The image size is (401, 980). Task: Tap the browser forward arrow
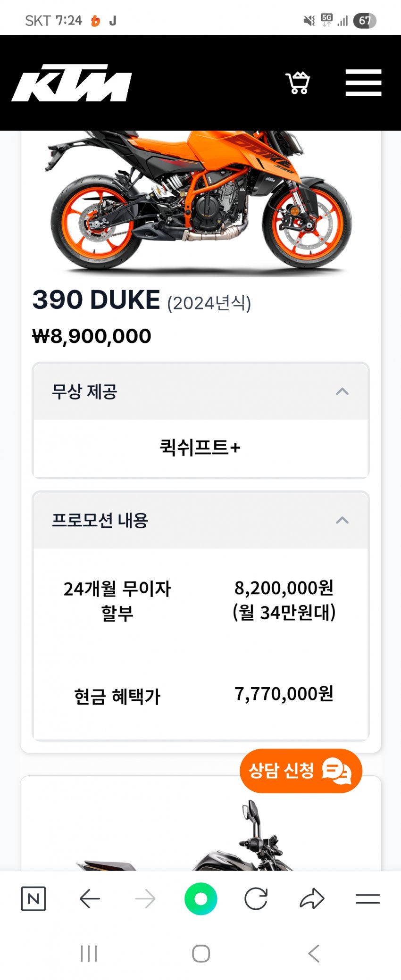[145, 898]
